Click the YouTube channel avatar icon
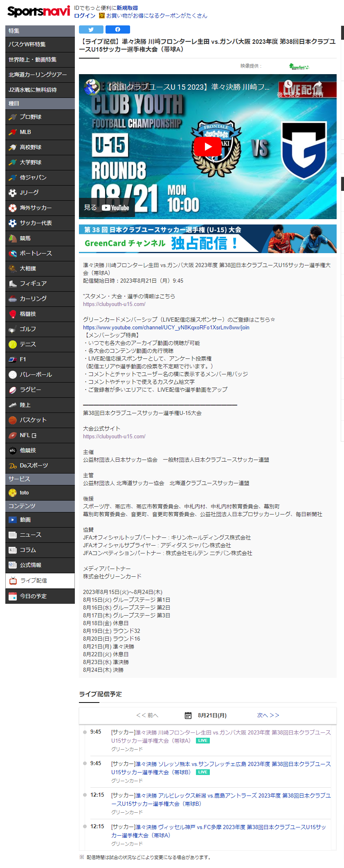344x868 pixels. 92,87
